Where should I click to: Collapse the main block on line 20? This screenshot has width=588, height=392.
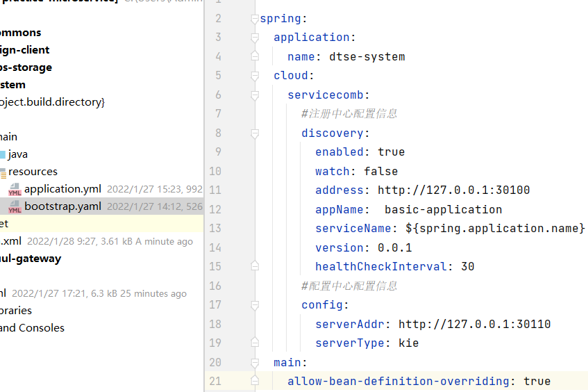[255, 362]
